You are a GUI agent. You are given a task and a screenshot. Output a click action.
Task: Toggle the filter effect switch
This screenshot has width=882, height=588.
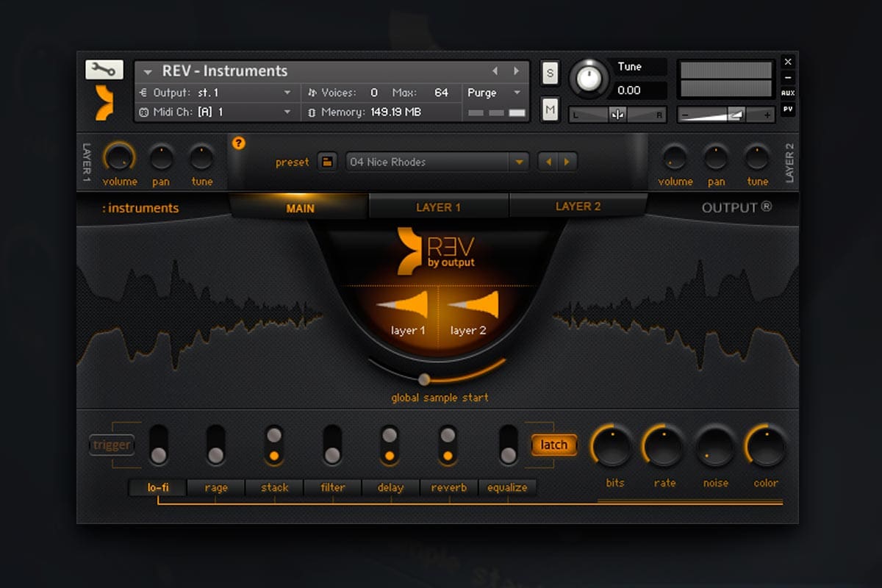point(332,445)
